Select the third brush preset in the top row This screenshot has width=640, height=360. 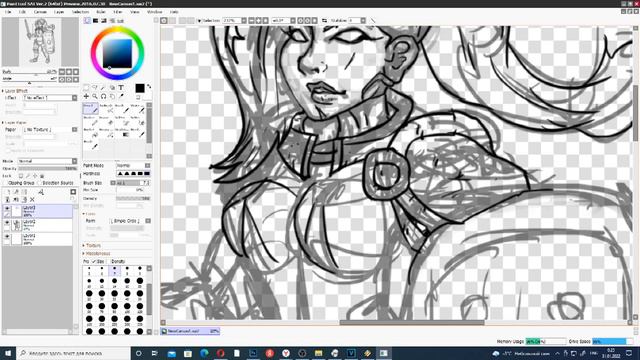(122, 109)
